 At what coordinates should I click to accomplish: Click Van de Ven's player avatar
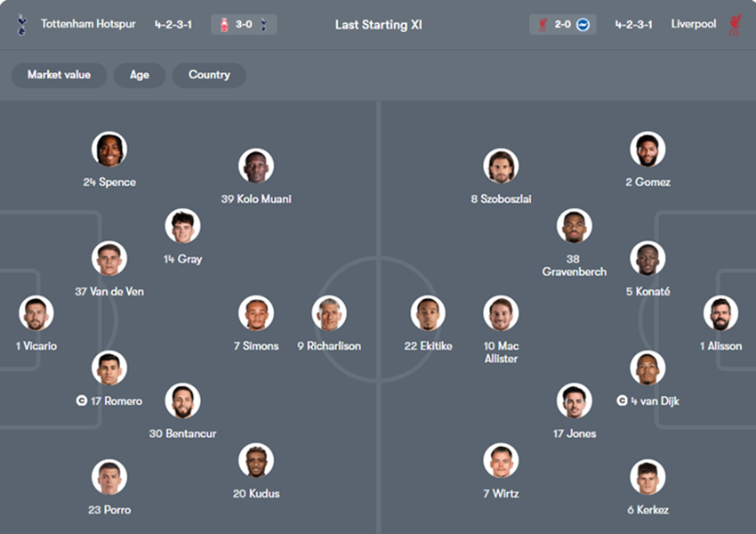[109, 258]
